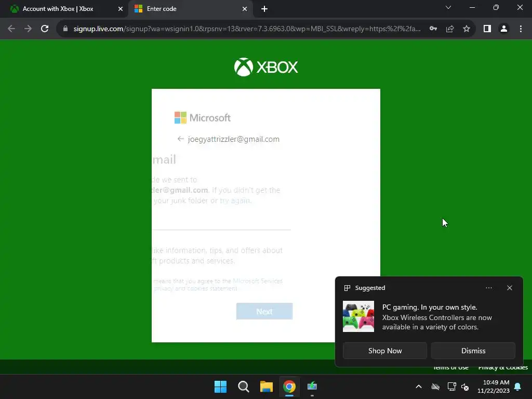Close the Account with Xbox tab
Image resolution: width=532 pixels, height=399 pixels.
coord(120,9)
